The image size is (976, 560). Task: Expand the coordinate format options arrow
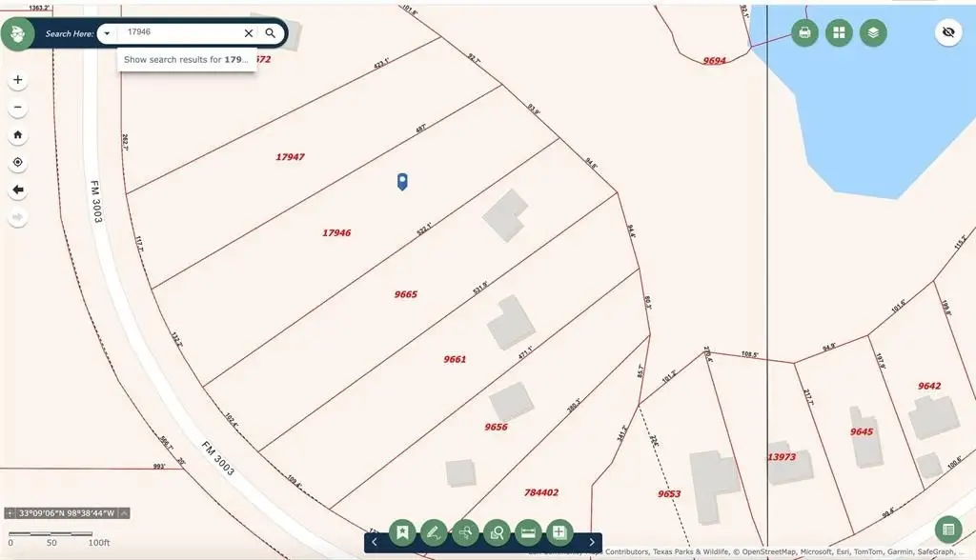pyautogui.click(x=124, y=513)
